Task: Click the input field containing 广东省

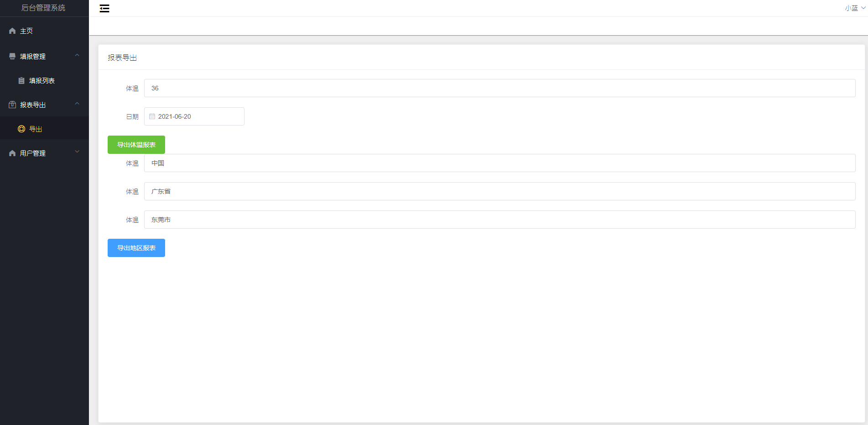Action: click(499, 191)
